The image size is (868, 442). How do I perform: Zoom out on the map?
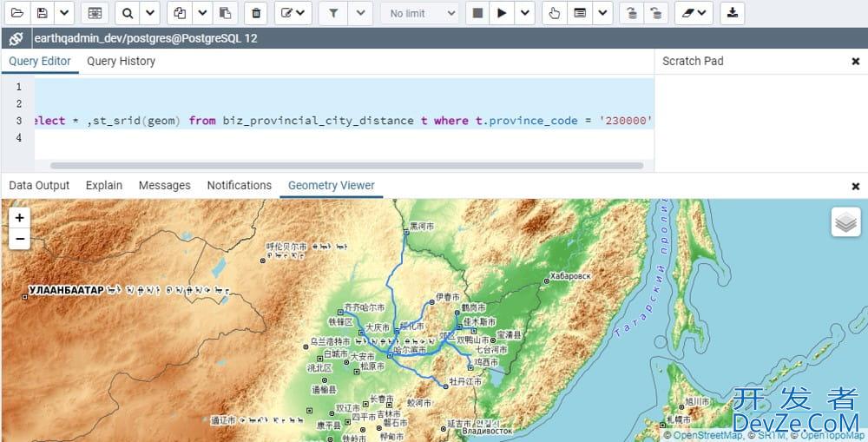point(19,238)
